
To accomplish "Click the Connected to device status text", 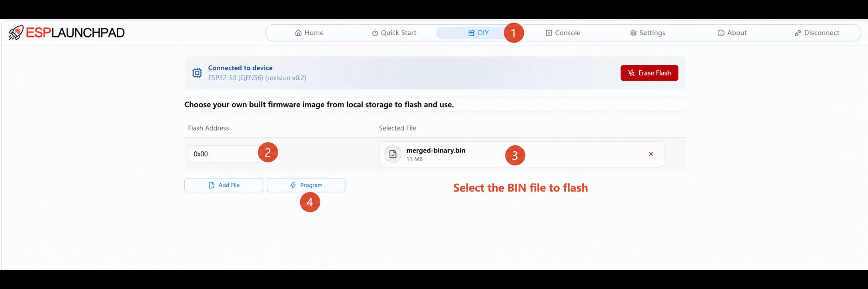I will pos(240,68).
